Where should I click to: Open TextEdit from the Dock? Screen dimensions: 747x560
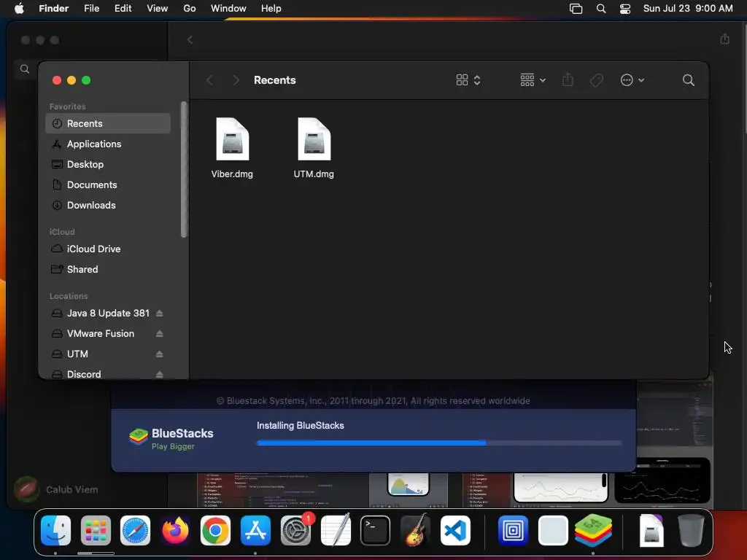(336, 529)
